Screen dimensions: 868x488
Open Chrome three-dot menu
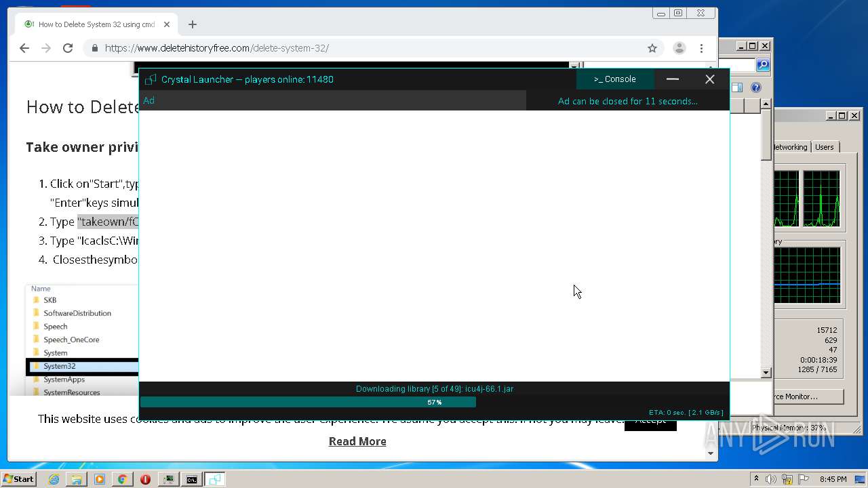coord(702,48)
